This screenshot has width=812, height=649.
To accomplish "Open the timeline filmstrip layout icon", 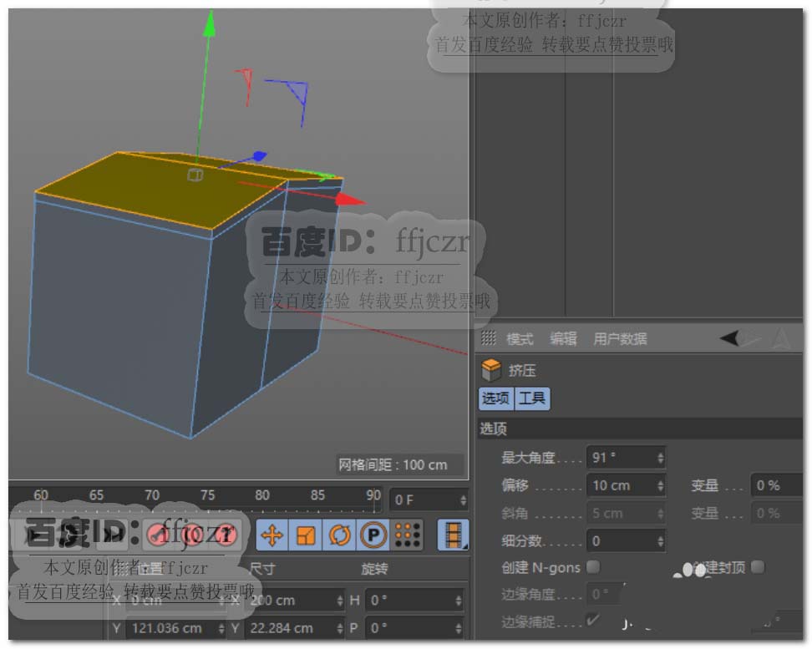I will 453,535.
